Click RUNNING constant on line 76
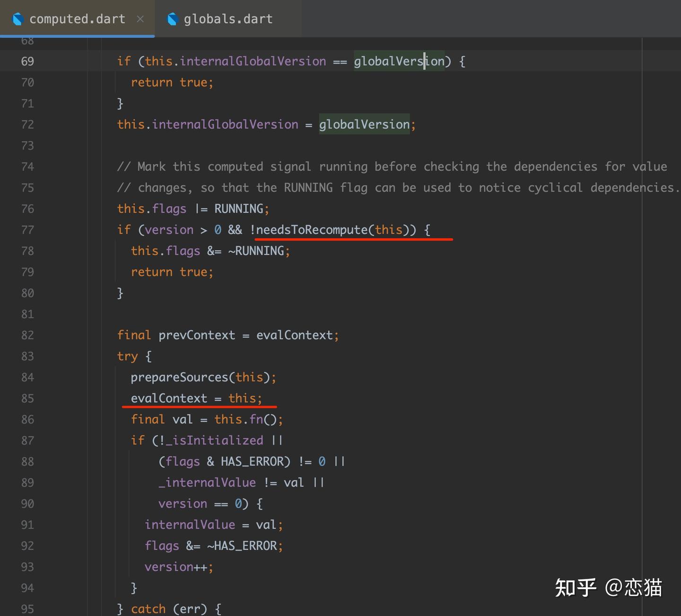This screenshot has height=616, width=681. 239,208
